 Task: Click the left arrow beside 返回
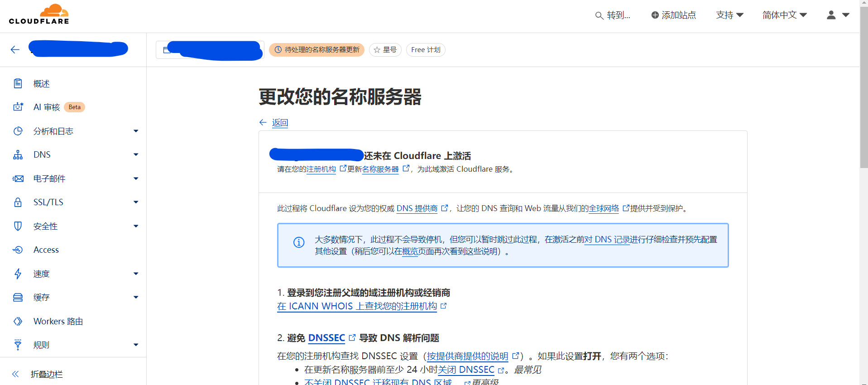pyautogui.click(x=263, y=122)
